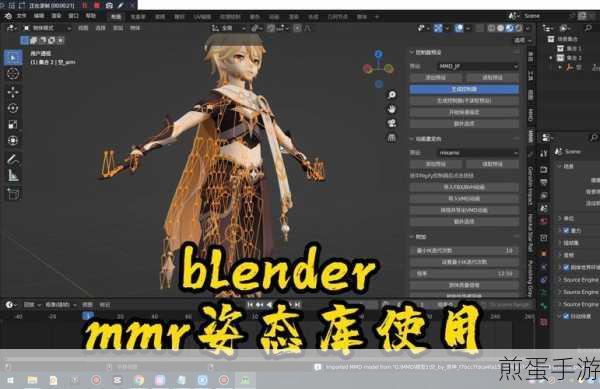Toggle proportional editing in viewport header
Screen dimensions: 600x389
(x=297, y=28)
